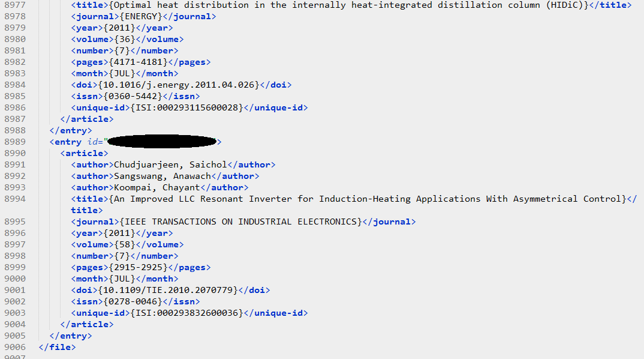The image size is (644, 359).
Task: Click the wrapped closing title tag below line 8994
Action: 87,210
